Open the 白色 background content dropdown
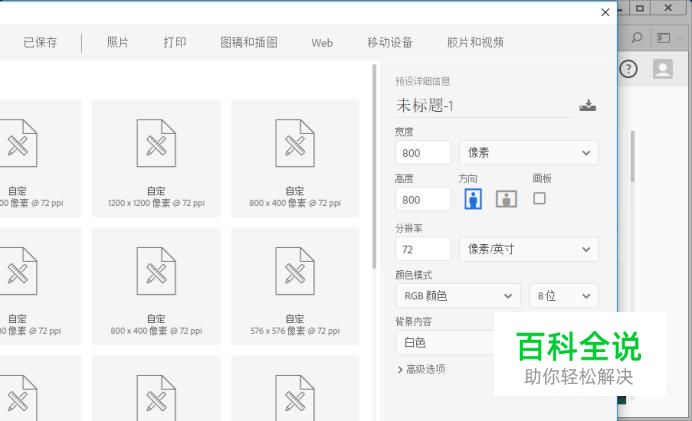The width and height of the screenshot is (692, 421). (444, 343)
